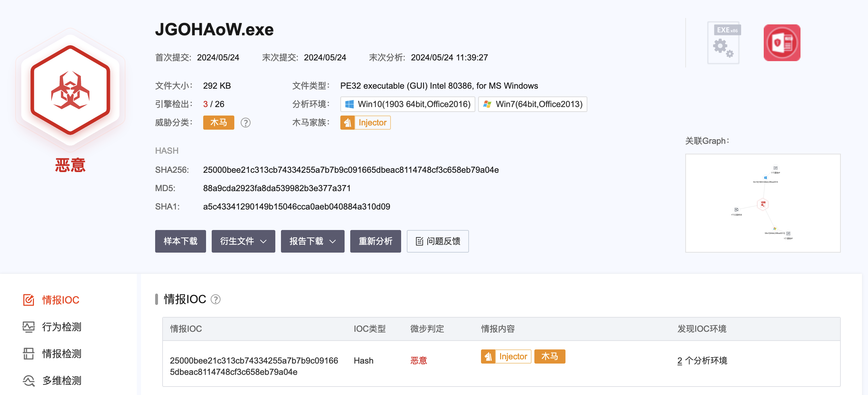Click 重新分析 to re-analyze the file
Viewport: 868px width, 395px height.
tap(376, 241)
